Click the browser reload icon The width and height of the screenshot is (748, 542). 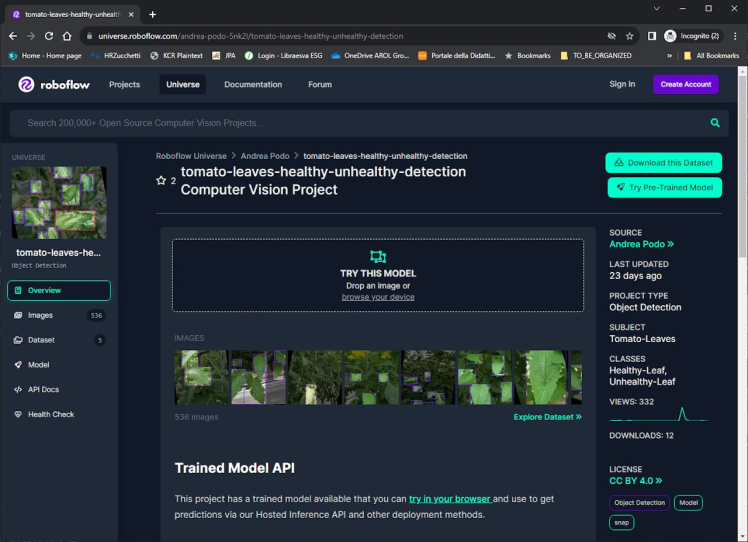tap(49, 36)
